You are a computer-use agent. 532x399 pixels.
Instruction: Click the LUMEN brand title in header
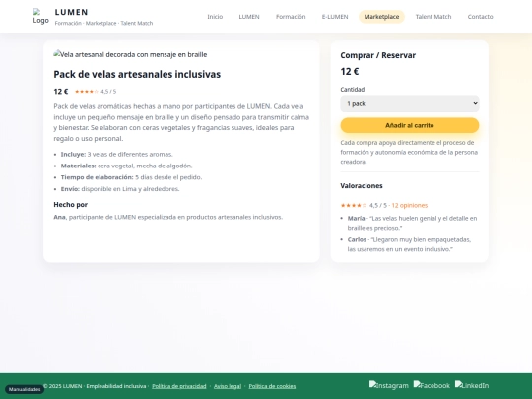pos(71,12)
